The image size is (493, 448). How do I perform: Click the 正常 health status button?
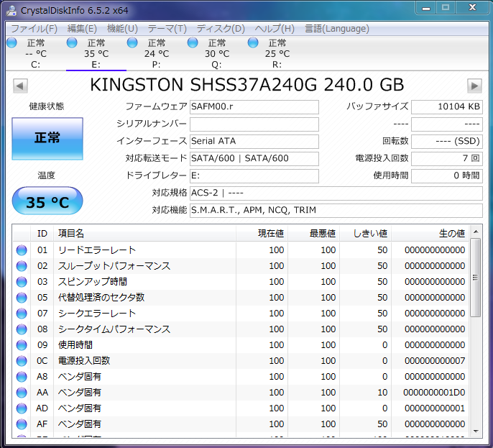[47, 138]
